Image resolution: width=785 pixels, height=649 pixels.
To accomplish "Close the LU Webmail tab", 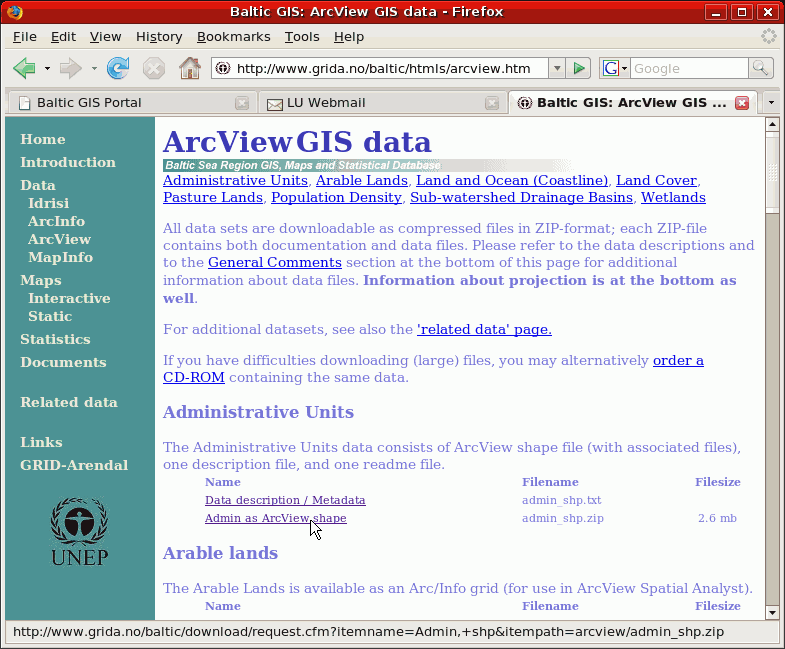I will (492, 103).
